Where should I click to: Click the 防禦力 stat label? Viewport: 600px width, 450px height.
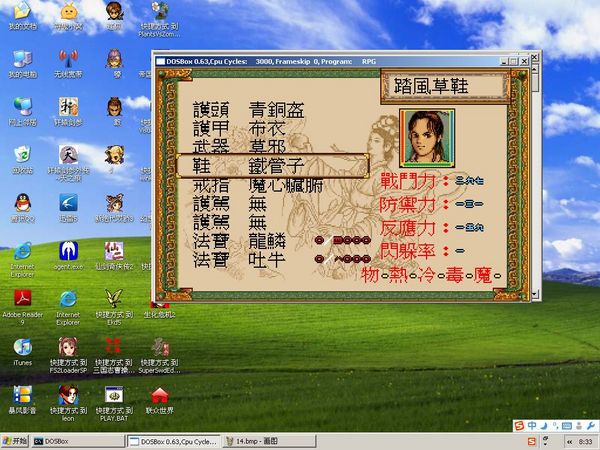point(408,204)
